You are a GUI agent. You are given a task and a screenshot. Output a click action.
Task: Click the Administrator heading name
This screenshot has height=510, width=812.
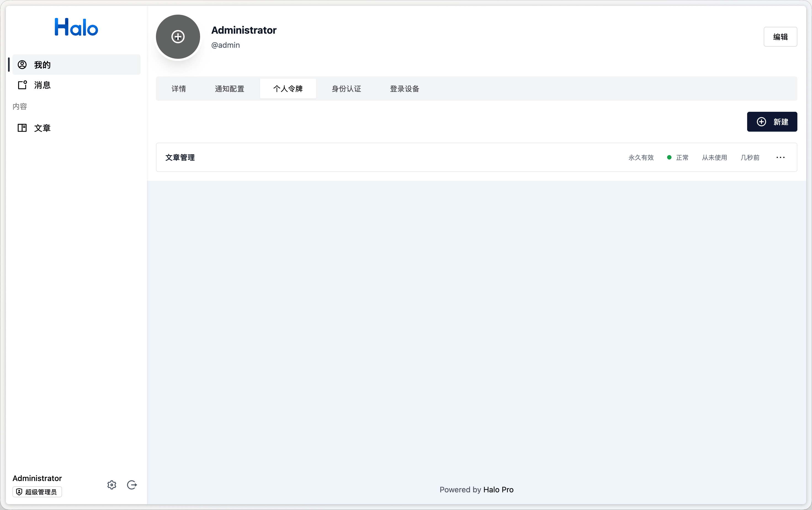(244, 30)
